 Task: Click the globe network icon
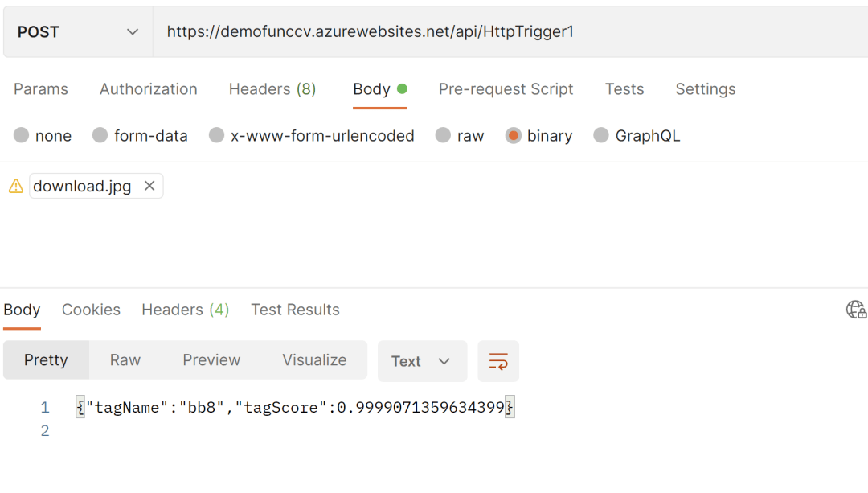point(856,310)
